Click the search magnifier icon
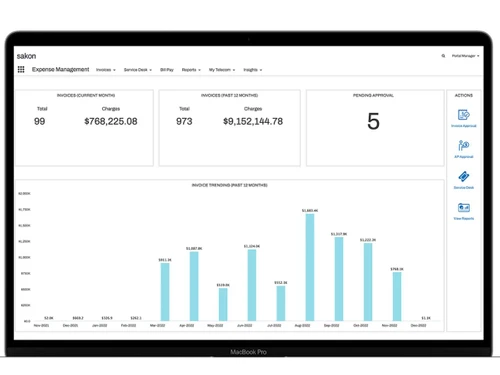 (443, 56)
